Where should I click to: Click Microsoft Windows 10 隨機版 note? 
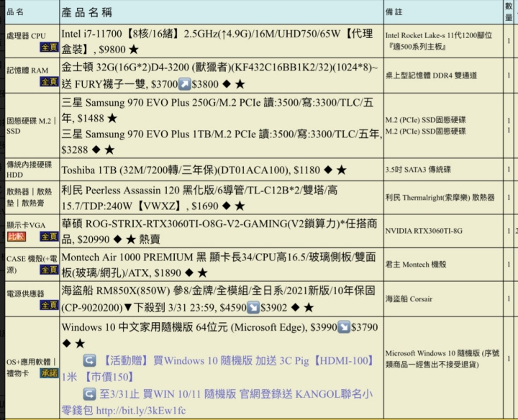(442, 359)
